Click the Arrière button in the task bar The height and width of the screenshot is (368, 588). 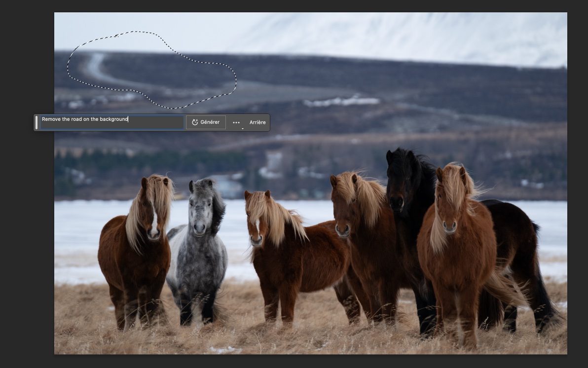(257, 122)
